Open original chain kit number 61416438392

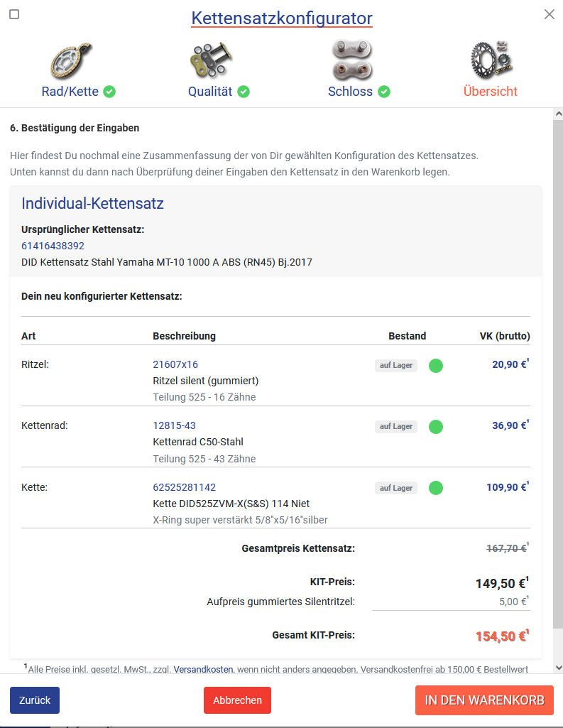click(x=53, y=246)
